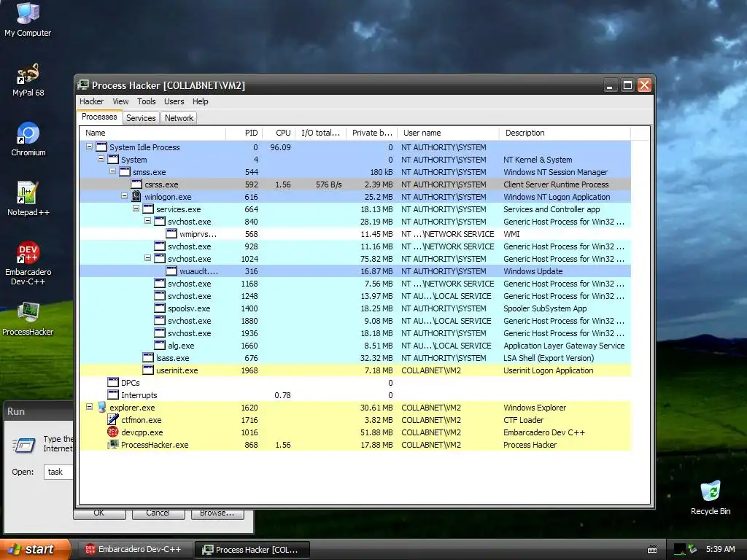Click the Run dialog icon
The width and height of the screenshot is (747, 560).
24,445
